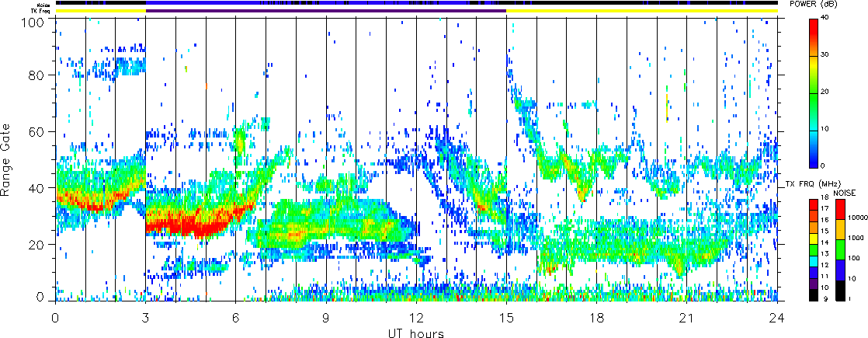
Task: Select the 10 label on the NOISE scale
Action: [x=852, y=279]
